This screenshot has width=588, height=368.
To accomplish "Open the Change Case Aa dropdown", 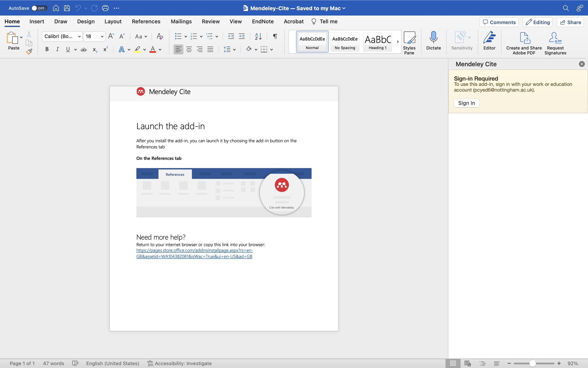I will pos(141,37).
